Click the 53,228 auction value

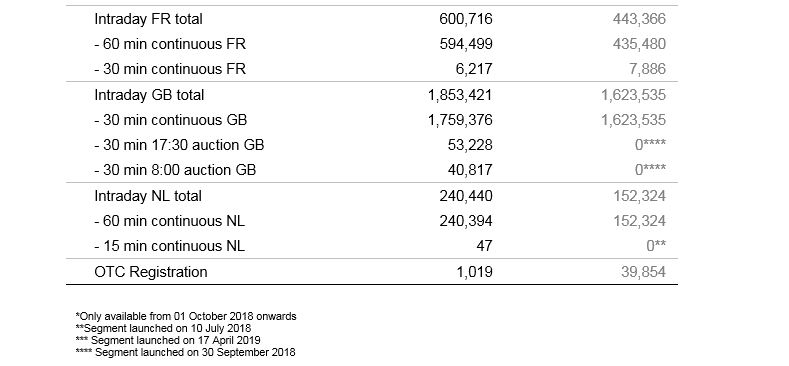click(x=470, y=145)
